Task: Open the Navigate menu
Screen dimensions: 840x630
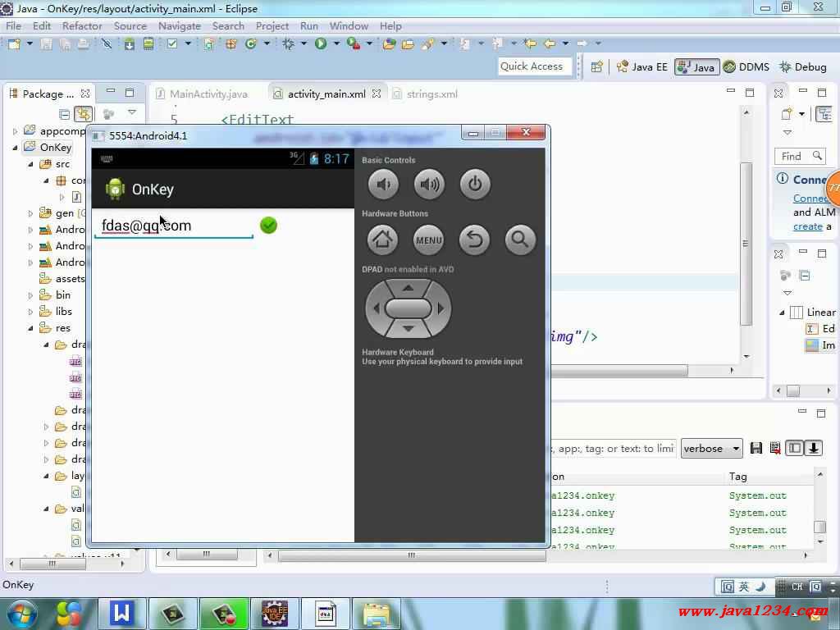Action: pyautogui.click(x=180, y=25)
